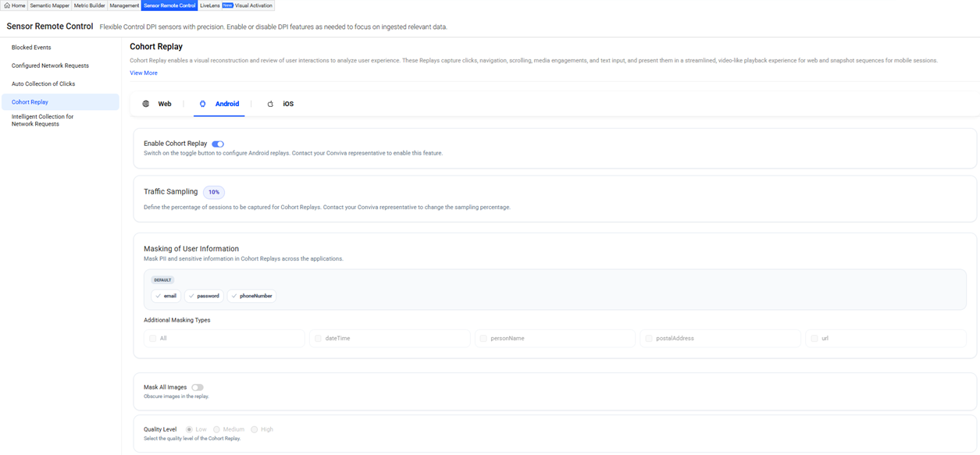This screenshot has height=455, width=980.
Task: Click the 10% traffic sampling badge
Action: (214, 192)
